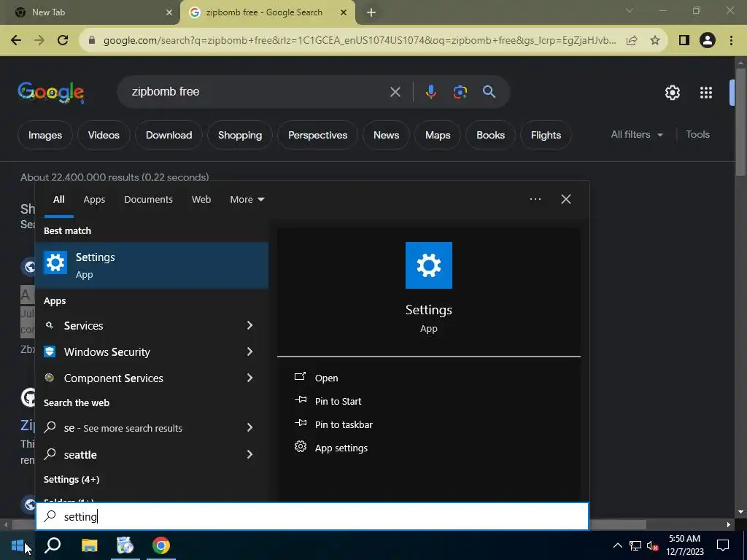Click the seattle web suggestion
This screenshot has width=747, height=560.
tap(138, 454)
